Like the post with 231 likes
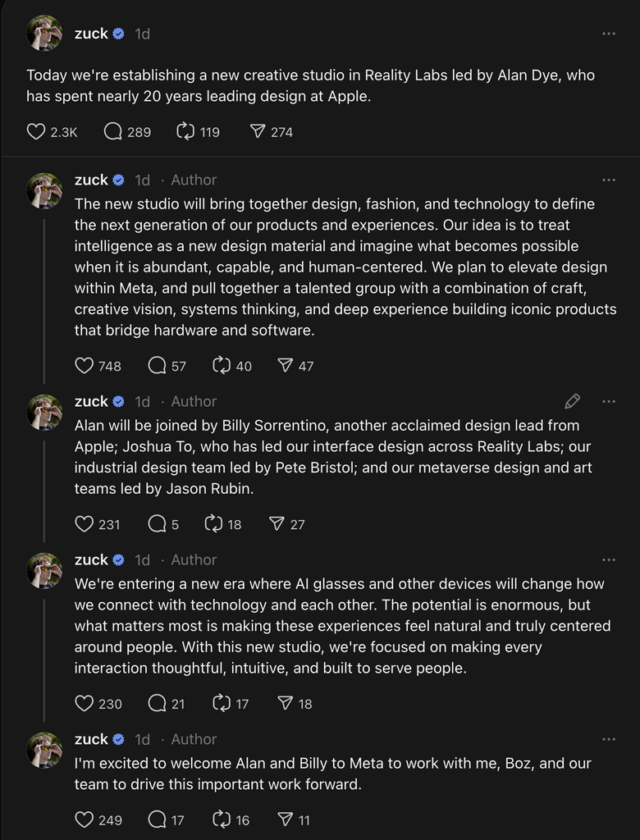 click(85, 524)
